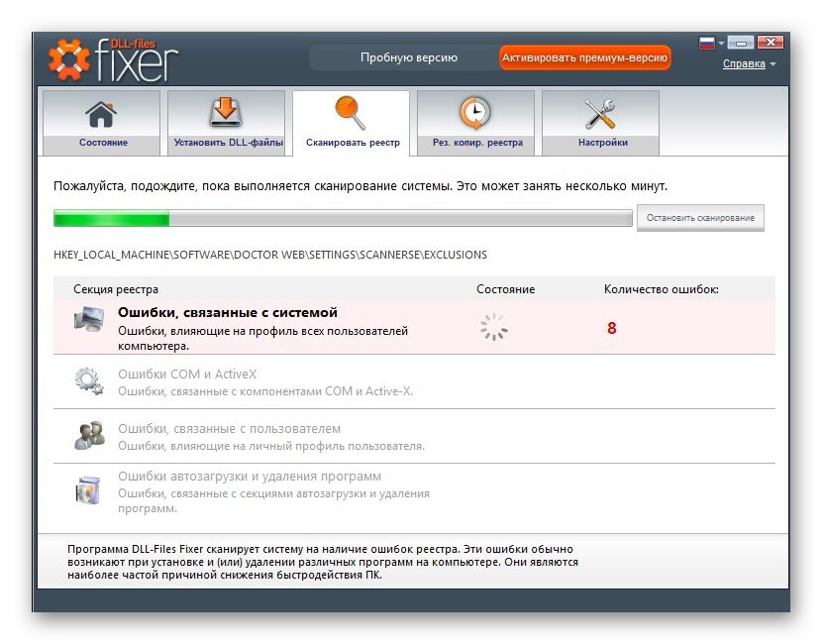Open the language dropdown arrow beside the flag
Image resolution: width=822 pixels, height=644 pixels.
pos(721,43)
